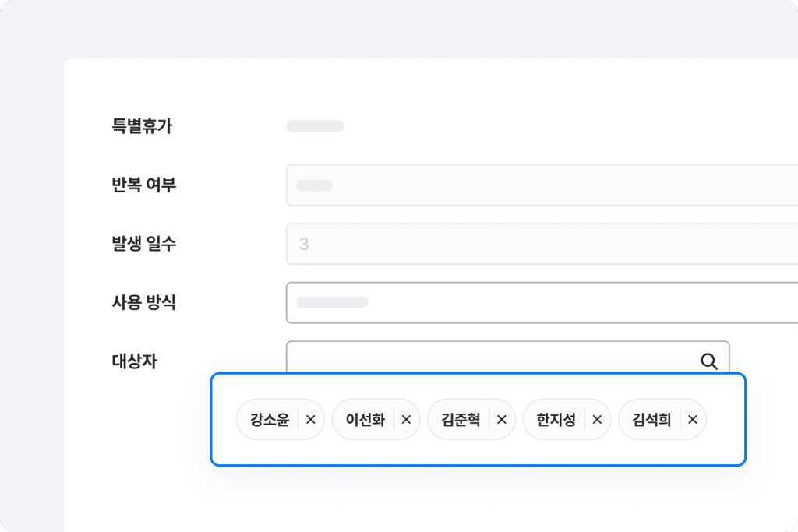Click the 발생 일수 field showing 3
Screen dimensions: 798x532
click(542, 245)
